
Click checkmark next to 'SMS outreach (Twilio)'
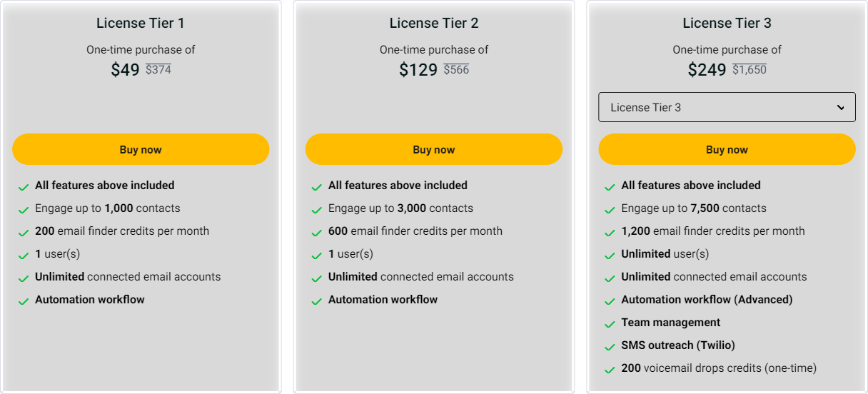pyautogui.click(x=610, y=347)
